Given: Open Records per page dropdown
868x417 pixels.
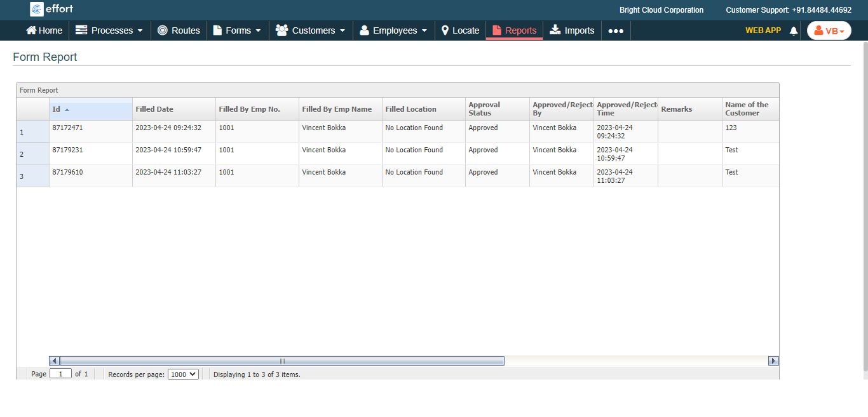Looking at the screenshot, I should pos(183,374).
